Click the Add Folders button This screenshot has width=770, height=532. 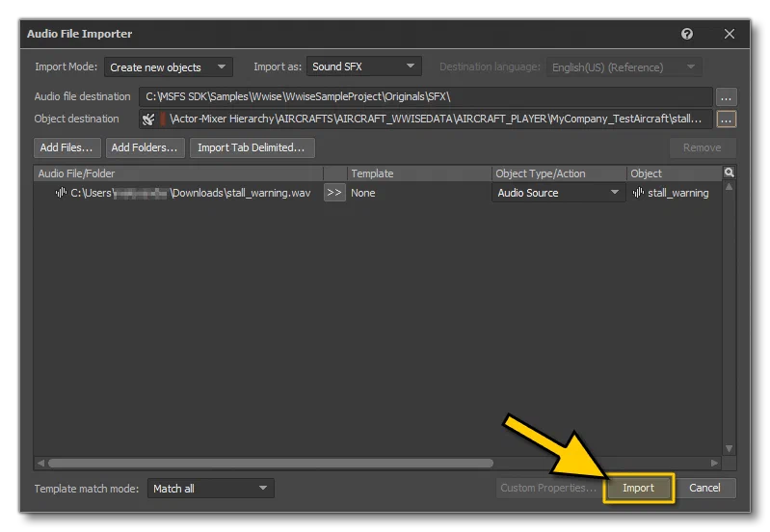(x=145, y=147)
